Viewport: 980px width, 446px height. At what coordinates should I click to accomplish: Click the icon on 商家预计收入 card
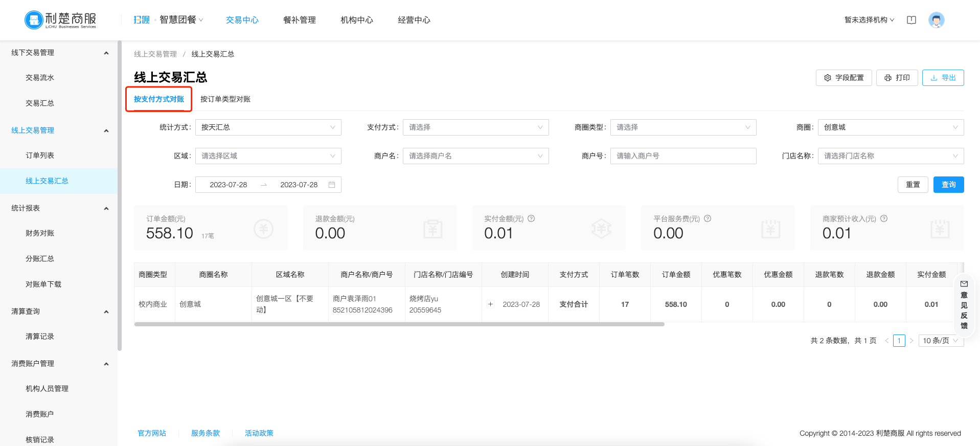click(x=940, y=229)
